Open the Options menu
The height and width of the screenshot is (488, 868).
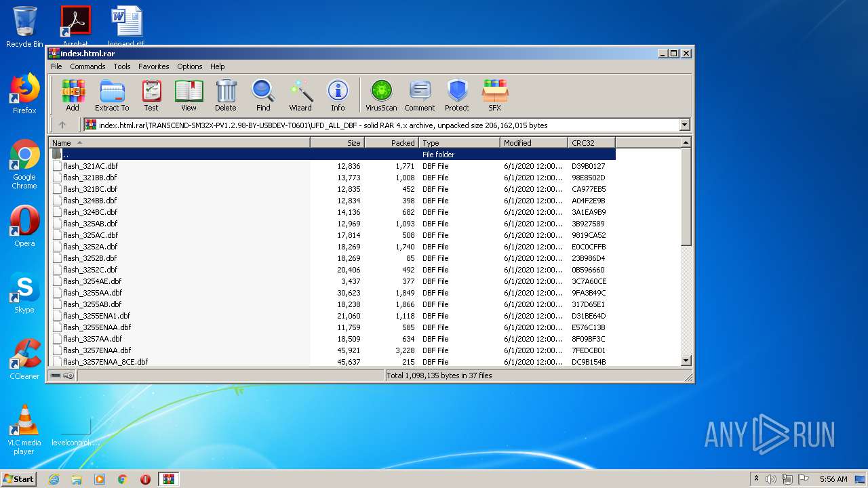tap(190, 66)
